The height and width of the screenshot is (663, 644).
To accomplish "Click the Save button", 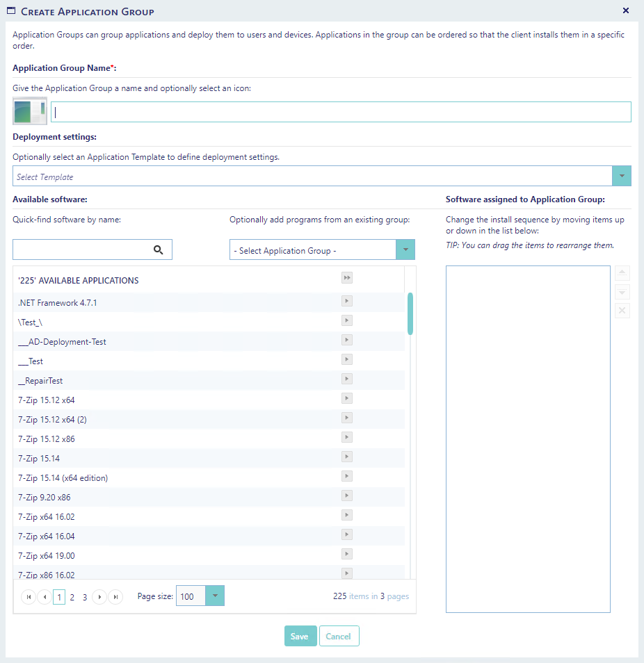I will 300,637.
